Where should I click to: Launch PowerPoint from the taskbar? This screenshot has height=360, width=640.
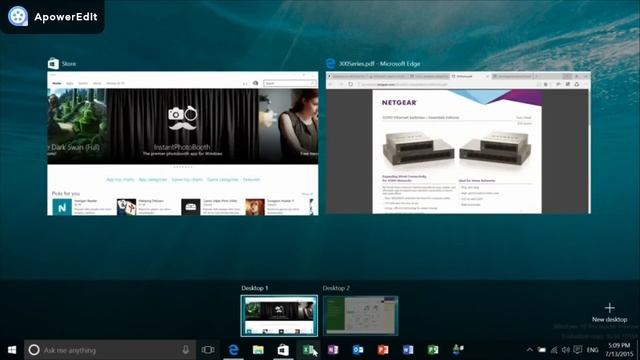383,350
